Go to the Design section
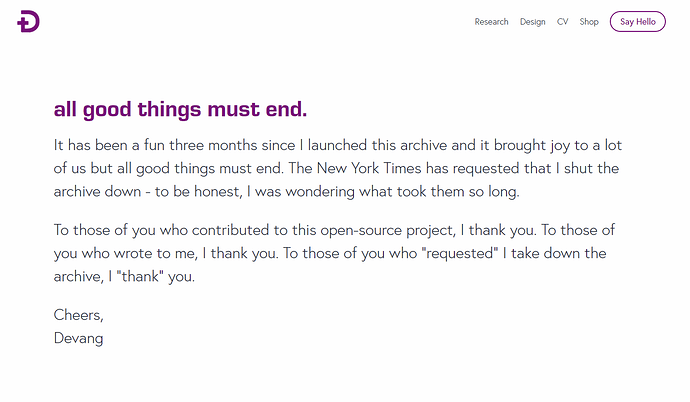The height and width of the screenshot is (402, 690). point(532,22)
